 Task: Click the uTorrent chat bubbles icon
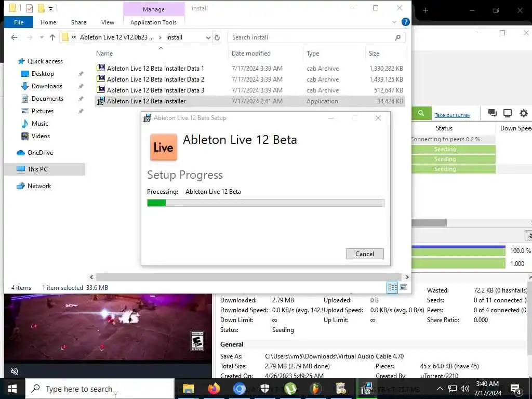tap(492, 113)
